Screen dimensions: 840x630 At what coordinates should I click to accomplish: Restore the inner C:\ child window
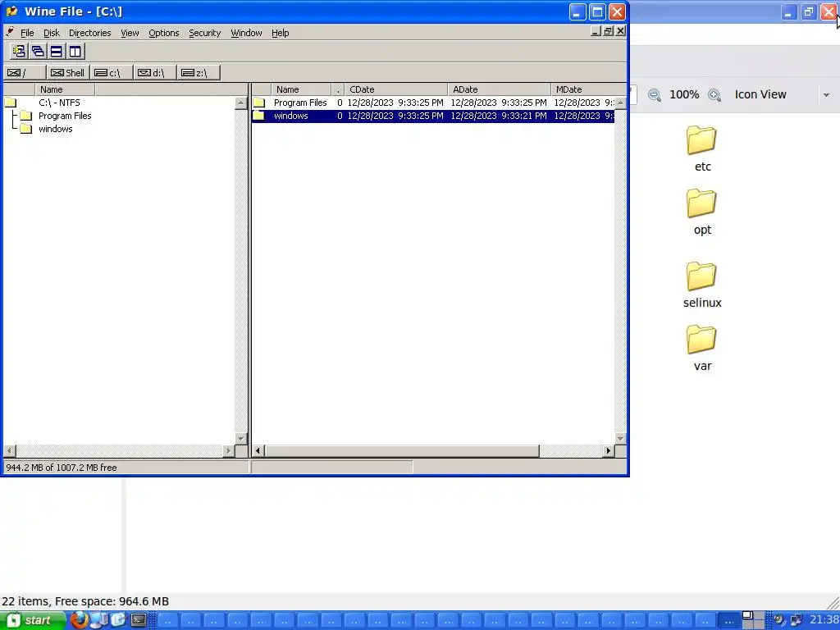[608, 31]
